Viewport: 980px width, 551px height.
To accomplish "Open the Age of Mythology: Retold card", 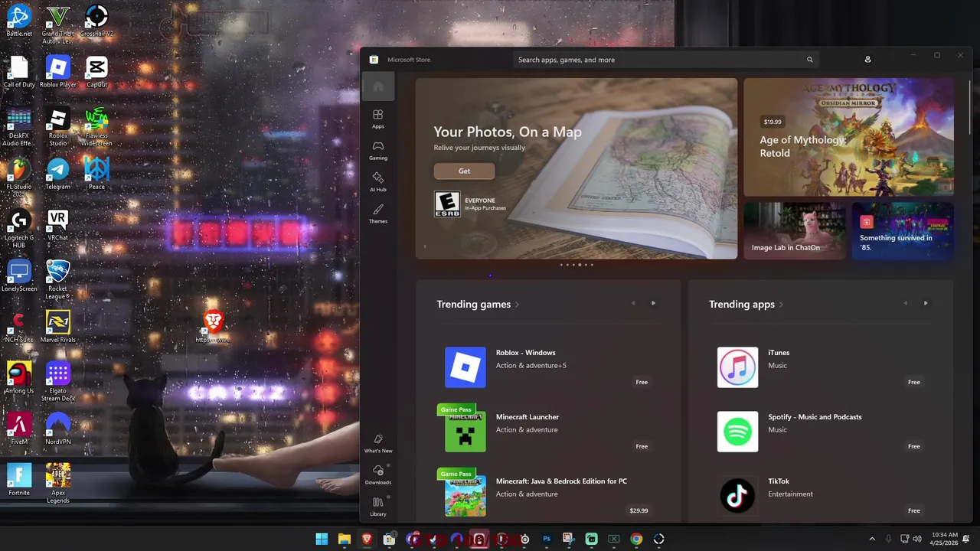I will coord(848,137).
